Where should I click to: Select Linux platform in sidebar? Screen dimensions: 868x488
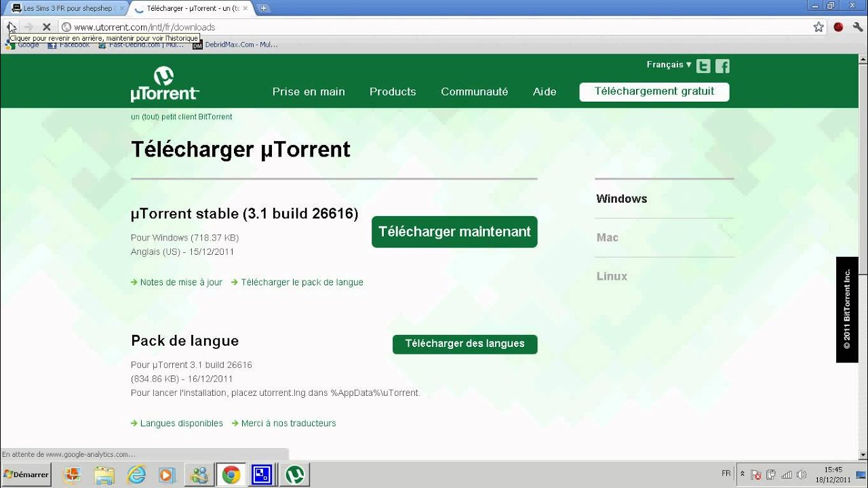pyautogui.click(x=612, y=276)
